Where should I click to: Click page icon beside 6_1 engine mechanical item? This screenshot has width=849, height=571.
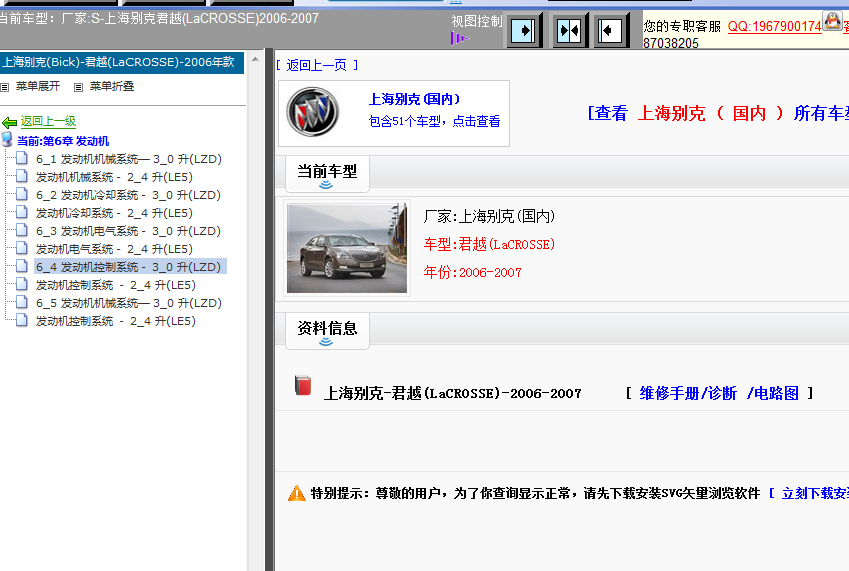click(22, 158)
